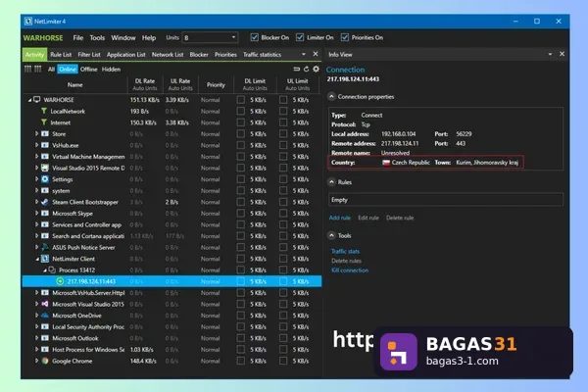Open the Units dropdown
588x392 pixels.
[x=210, y=37]
